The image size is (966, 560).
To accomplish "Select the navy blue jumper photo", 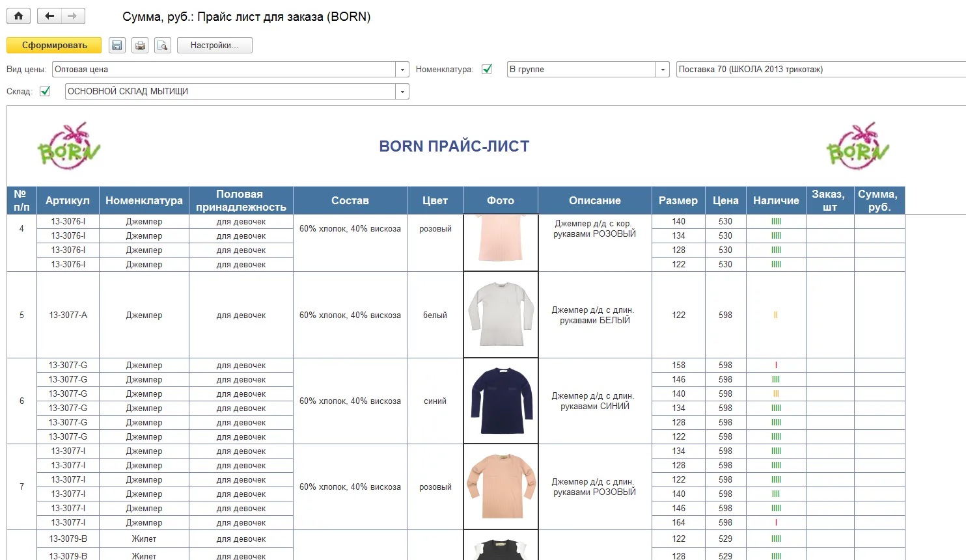I will (x=501, y=401).
